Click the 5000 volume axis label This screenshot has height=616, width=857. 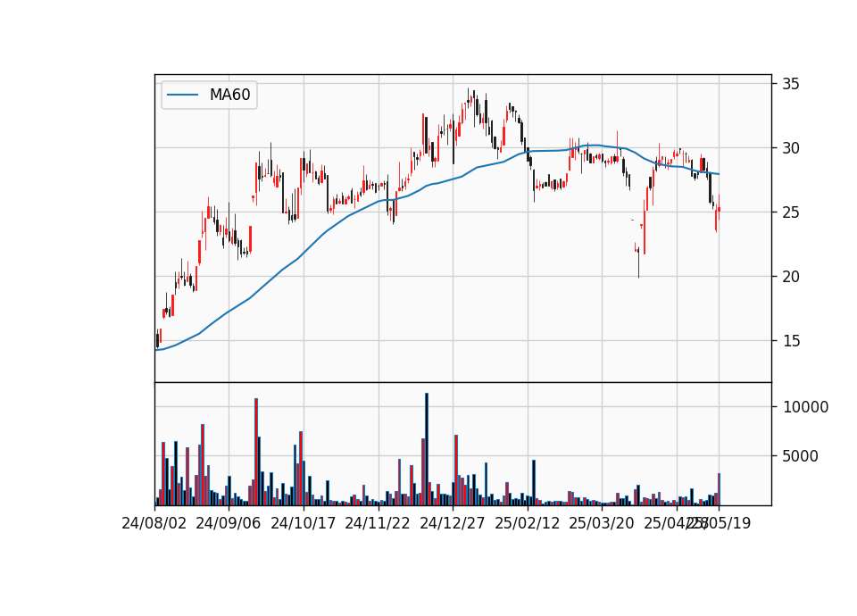point(801,456)
